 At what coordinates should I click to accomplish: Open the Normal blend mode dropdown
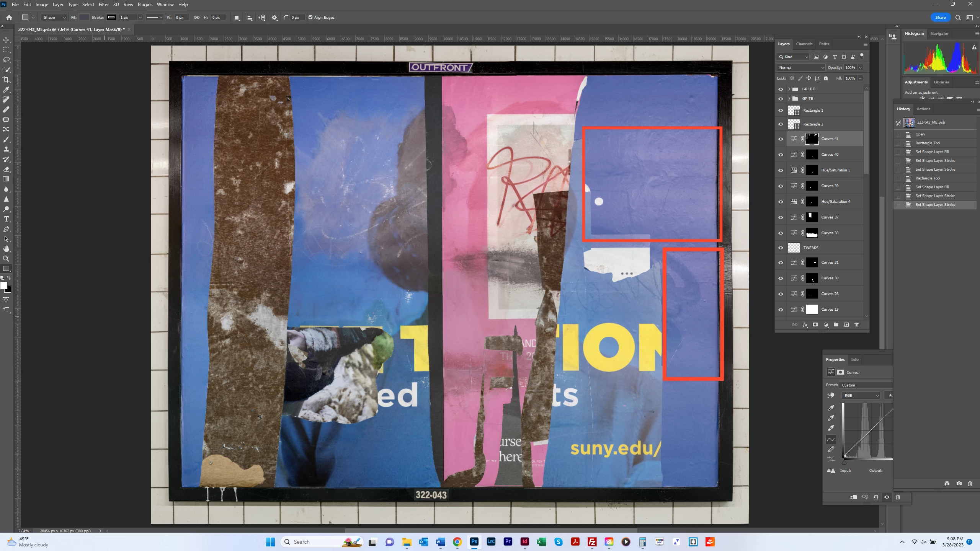point(800,67)
